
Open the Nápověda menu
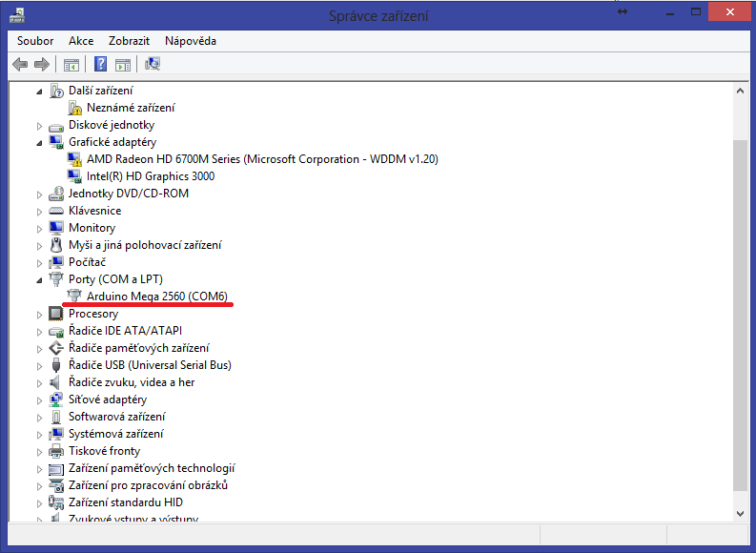click(191, 41)
